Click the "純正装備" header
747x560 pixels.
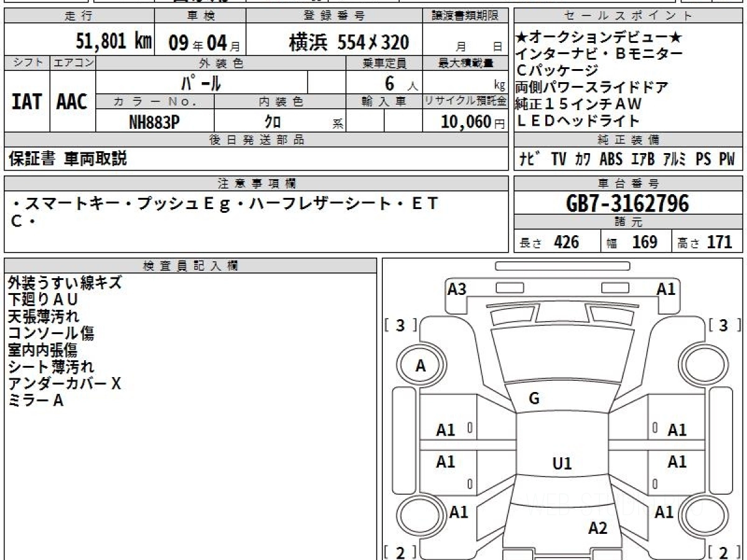point(629,140)
